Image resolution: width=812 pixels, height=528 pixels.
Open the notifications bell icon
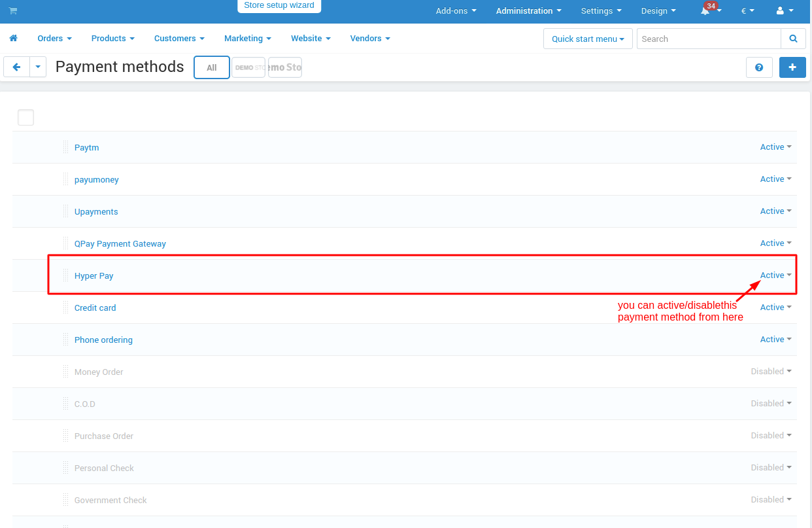click(706, 11)
